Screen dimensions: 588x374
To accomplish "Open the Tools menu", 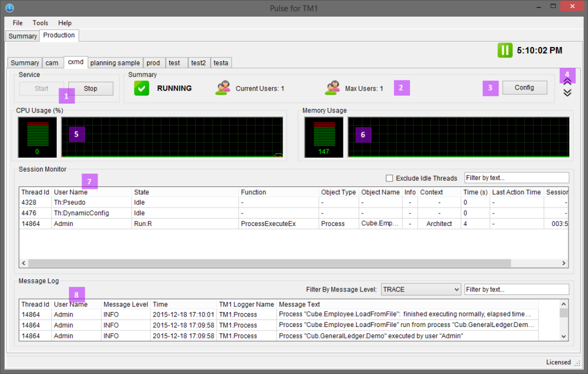I will coord(40,23).
